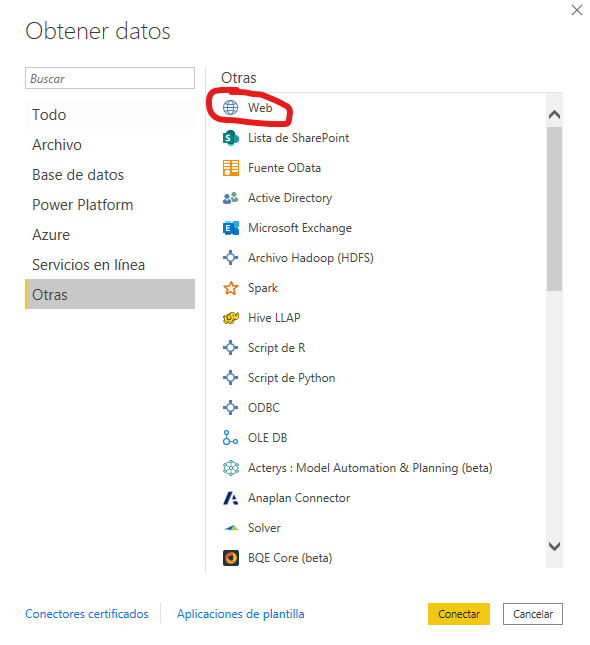The image size is (590, 645).
Task: Click the SharePoint list icon
Action: pos(230,138)
